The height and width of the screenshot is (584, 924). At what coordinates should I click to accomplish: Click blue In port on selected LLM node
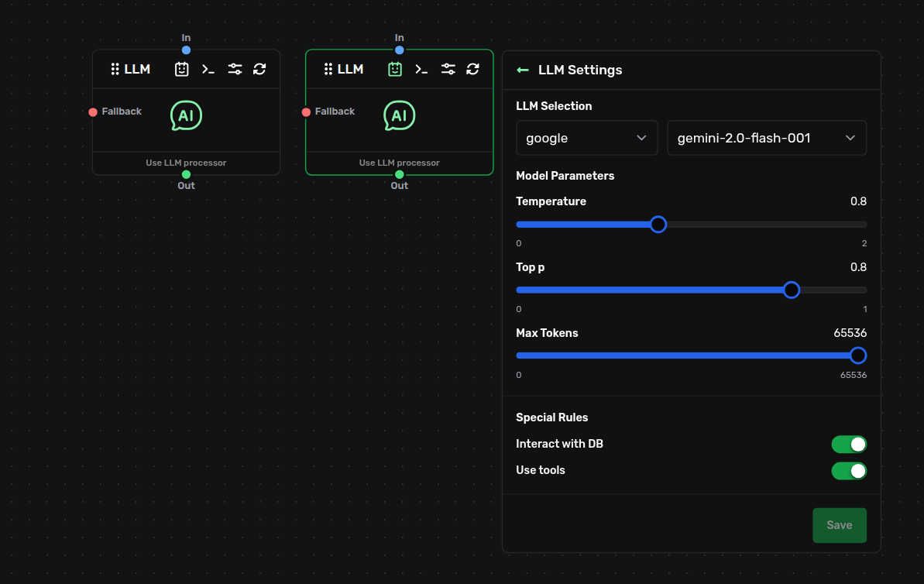(400, 50)
